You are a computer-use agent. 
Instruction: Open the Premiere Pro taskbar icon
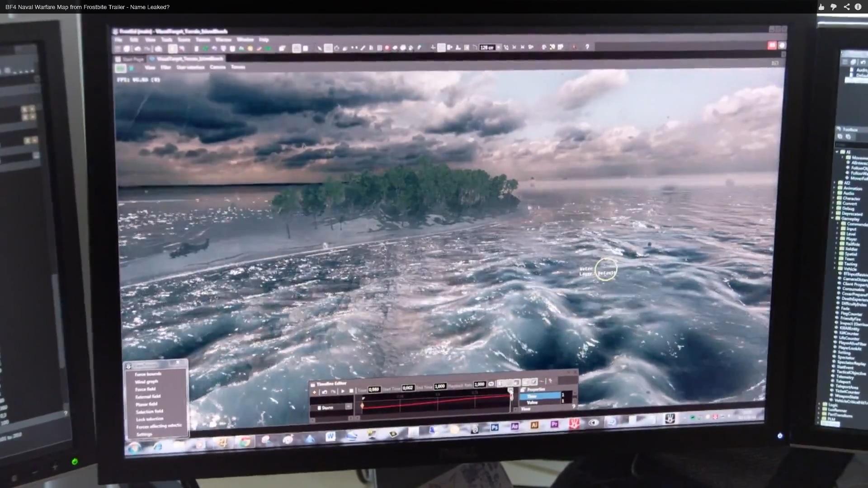coord(554,424)
